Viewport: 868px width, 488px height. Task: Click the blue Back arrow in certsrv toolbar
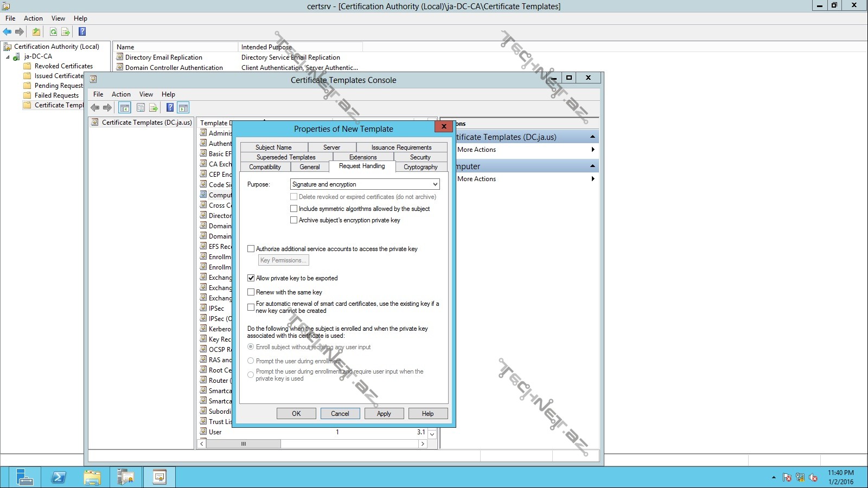7,32
